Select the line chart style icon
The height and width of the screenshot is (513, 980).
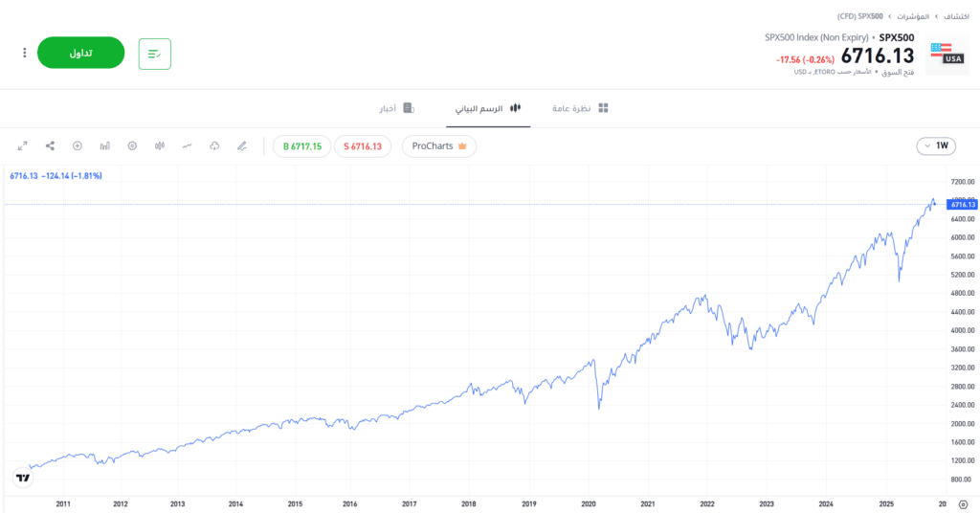(x=188, y=146)
